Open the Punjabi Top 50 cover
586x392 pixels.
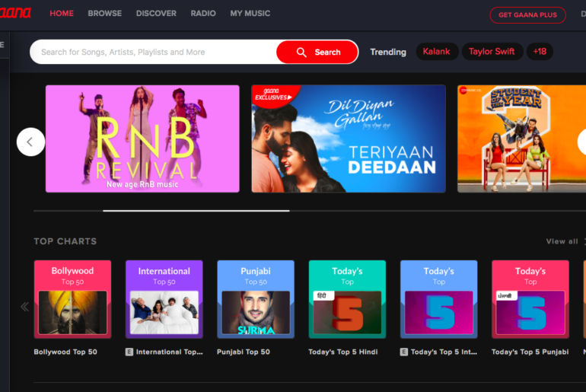(x=256, y=299)
